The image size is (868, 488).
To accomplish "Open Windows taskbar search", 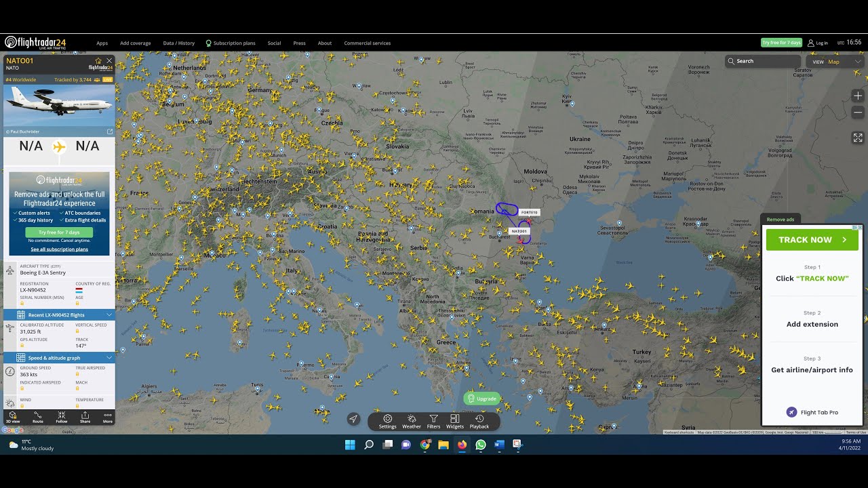I will (x=369, y=445).
